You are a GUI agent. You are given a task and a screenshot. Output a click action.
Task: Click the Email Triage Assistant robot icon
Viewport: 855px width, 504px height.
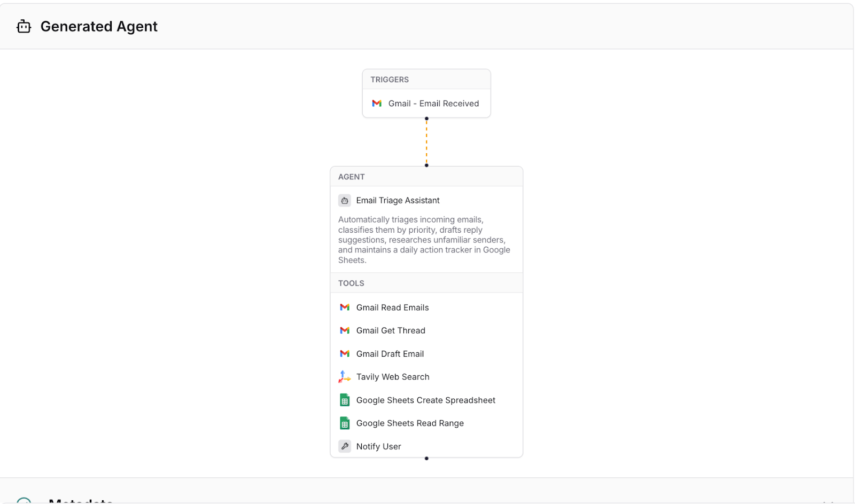click(x=345, y=201)
